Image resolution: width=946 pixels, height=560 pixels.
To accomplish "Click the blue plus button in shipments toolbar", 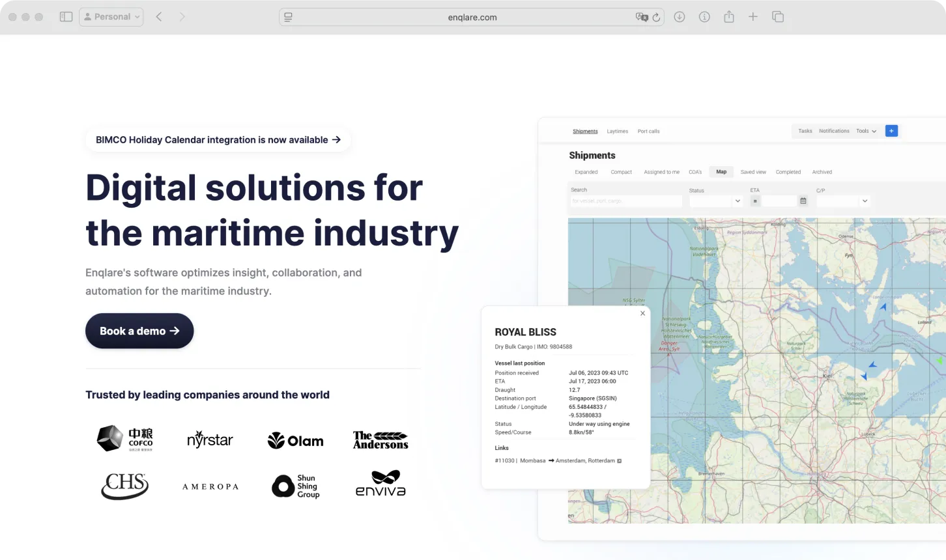I will (x=892, y=131).
